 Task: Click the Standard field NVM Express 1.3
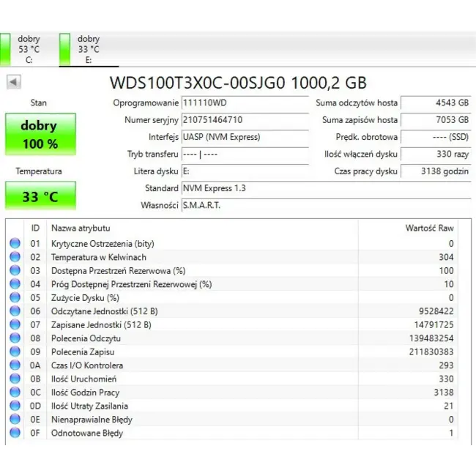(327, 188)
